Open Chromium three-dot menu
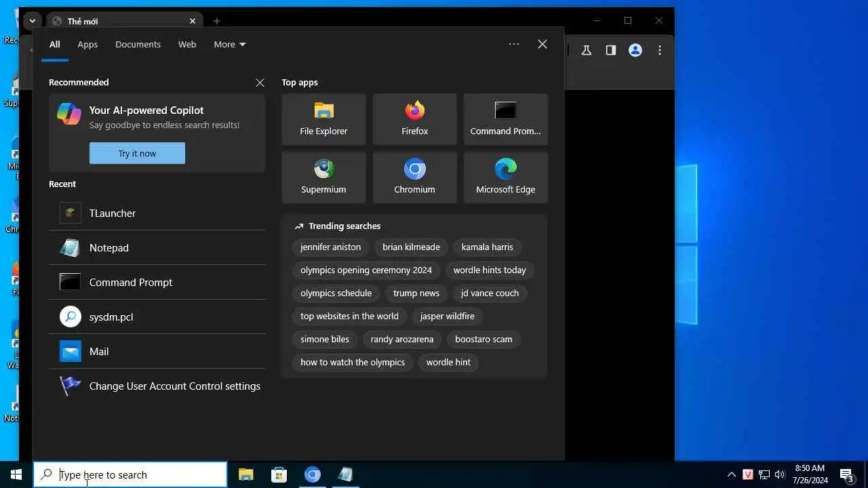 point(660,50)
